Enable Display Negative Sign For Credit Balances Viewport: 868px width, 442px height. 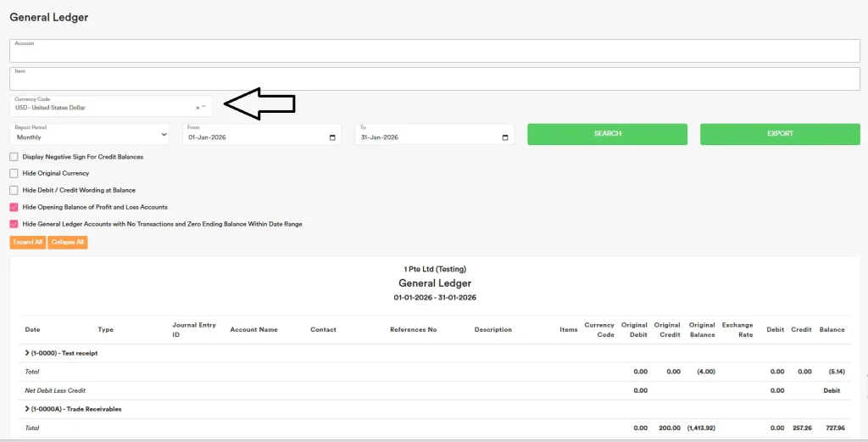click(14, 157)
